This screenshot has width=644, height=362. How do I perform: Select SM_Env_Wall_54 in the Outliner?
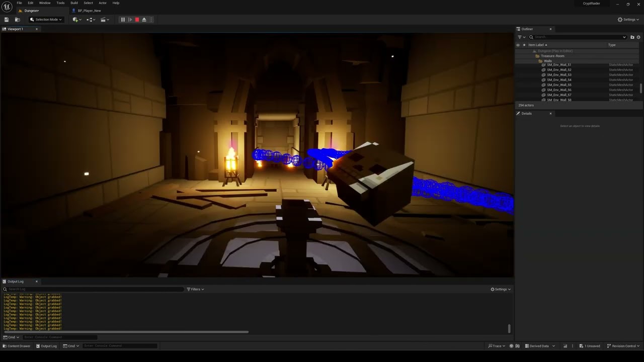click(x=559, y=80)
